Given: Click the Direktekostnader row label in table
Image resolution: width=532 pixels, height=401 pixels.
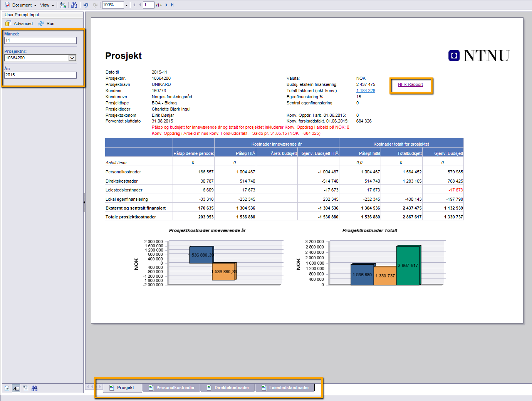Looking at the screenshot, I should click(122, 181).
